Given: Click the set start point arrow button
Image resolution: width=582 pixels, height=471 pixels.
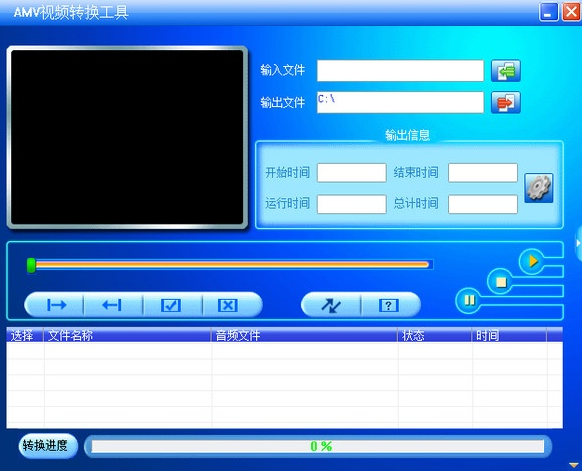Looking at the screenshot, I should point(55,305).
